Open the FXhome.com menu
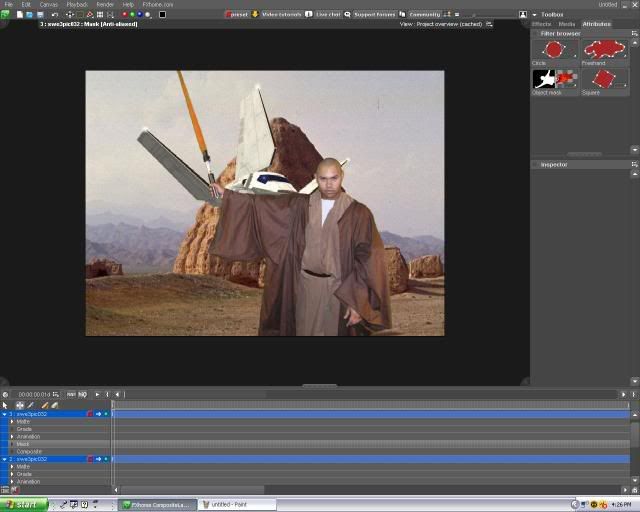640x512 pixels. (158, 4)
